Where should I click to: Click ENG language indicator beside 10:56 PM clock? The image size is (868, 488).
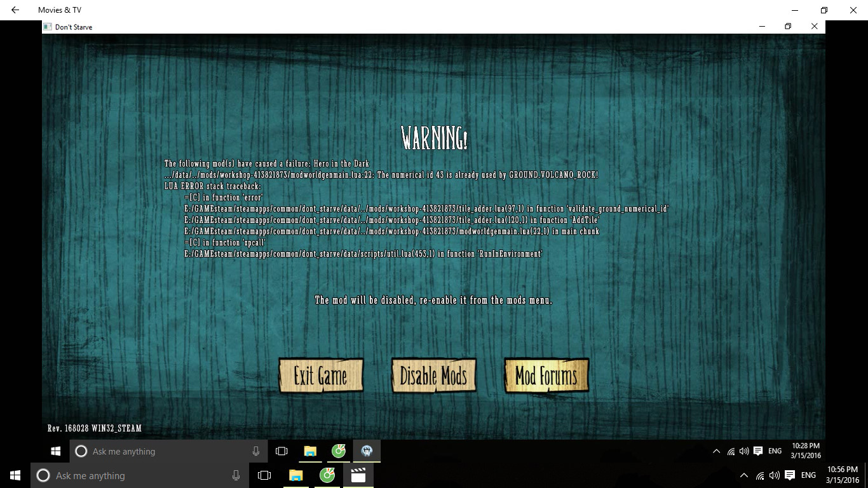point(808,475)
